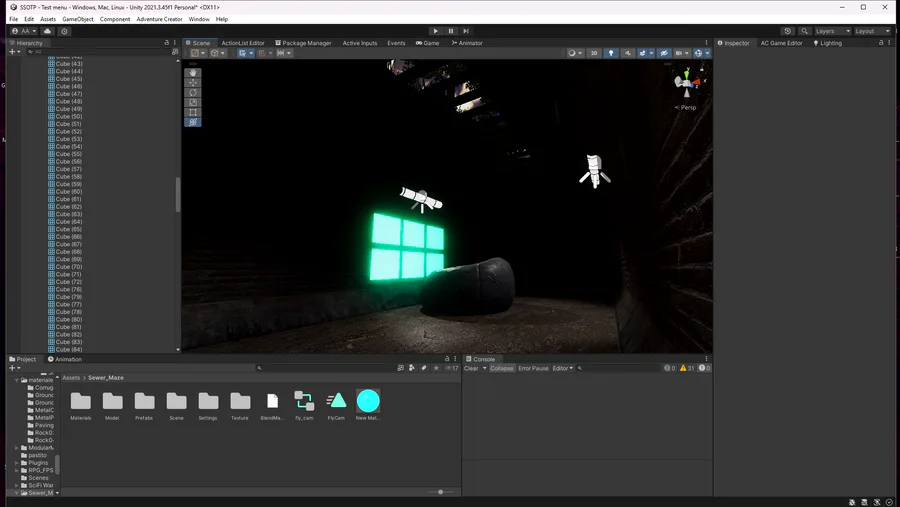This screenshot has height=507, width=900.
Task: Toggle scene lighting bulb button
Action: tap(611, 53)
